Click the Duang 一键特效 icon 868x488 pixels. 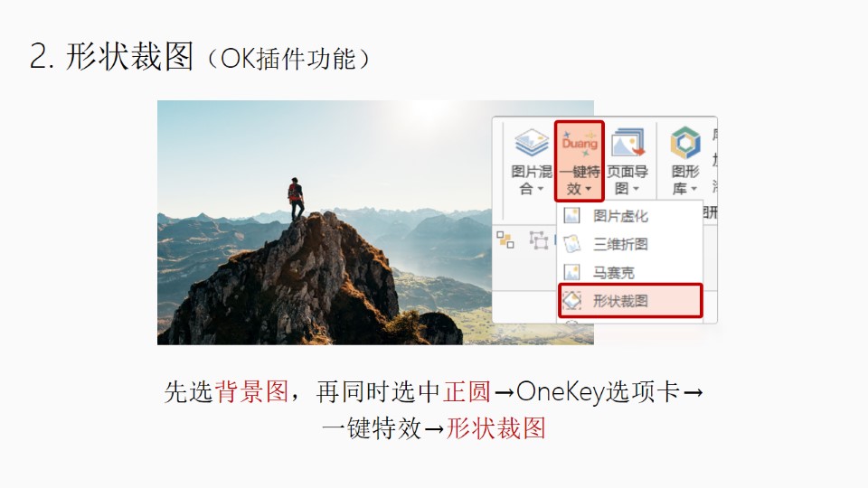(x=580, y=144)
